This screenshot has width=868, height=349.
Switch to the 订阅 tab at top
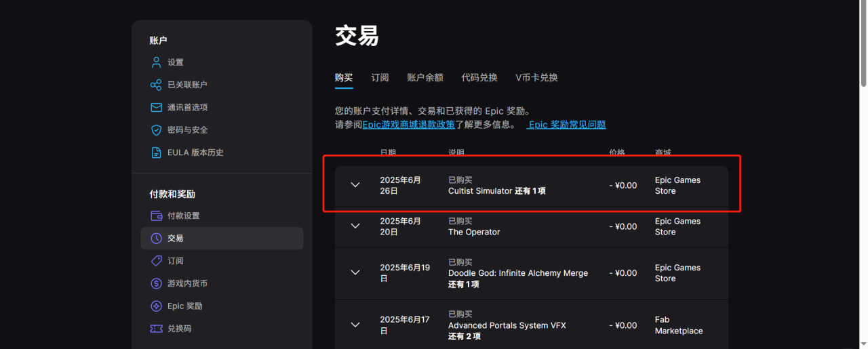coord(380,77)
